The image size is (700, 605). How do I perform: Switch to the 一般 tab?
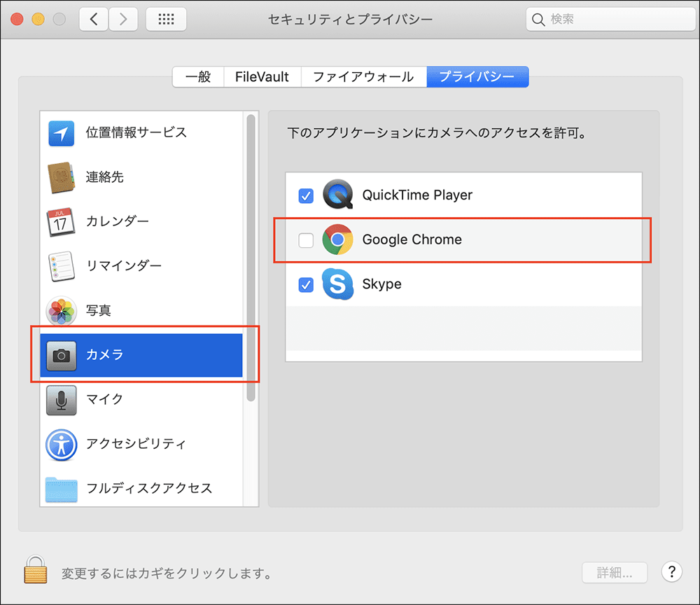coord(198,77)
